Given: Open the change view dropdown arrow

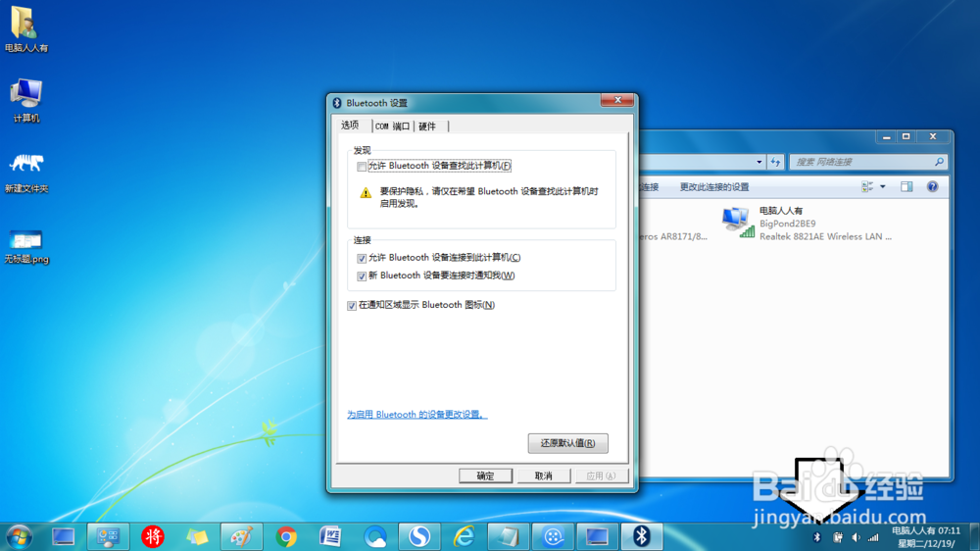Looking at the screenshot, I should point(883,187).
